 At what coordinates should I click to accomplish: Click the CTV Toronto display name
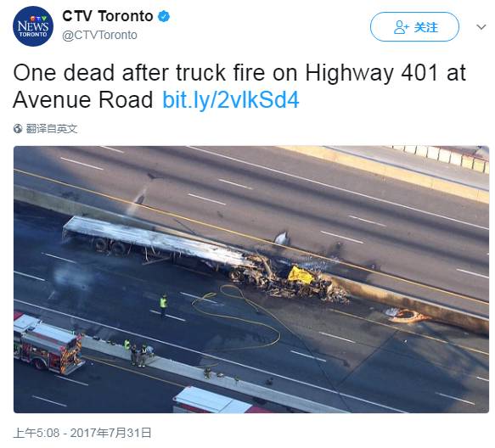click(108, 16)
